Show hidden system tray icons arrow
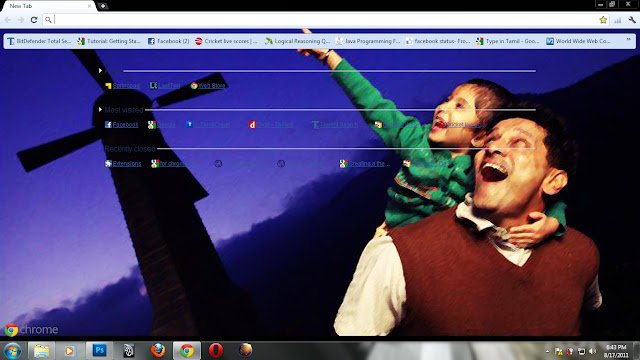The width and height of the screenshot is (640, 360). (x=547, y=351)
